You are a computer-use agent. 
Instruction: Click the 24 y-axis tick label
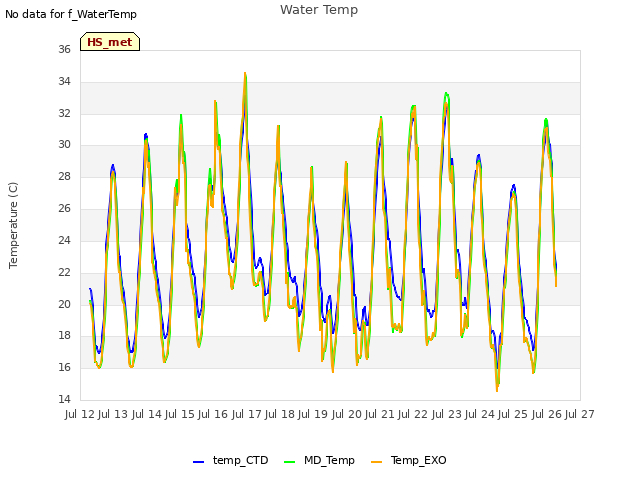pyautogui.click(x=64, y=240)
